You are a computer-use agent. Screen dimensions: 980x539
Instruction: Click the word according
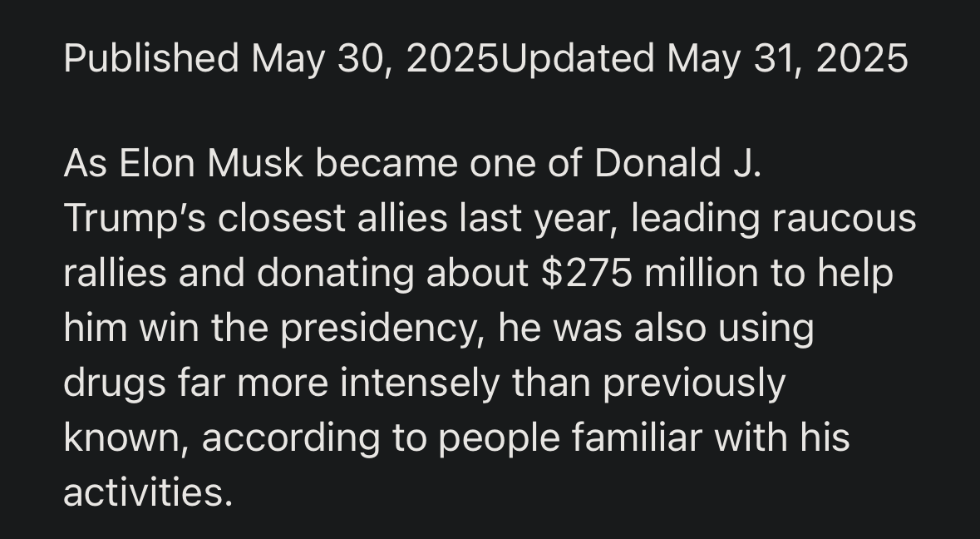(x=291, y=437)
